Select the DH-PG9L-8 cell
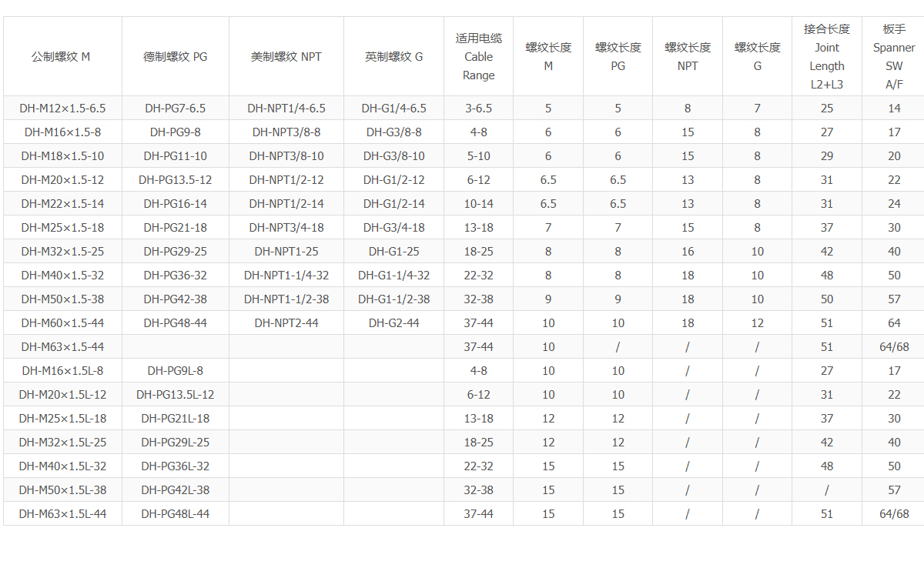This screenshot has height=568, width=924. (175, 371)
